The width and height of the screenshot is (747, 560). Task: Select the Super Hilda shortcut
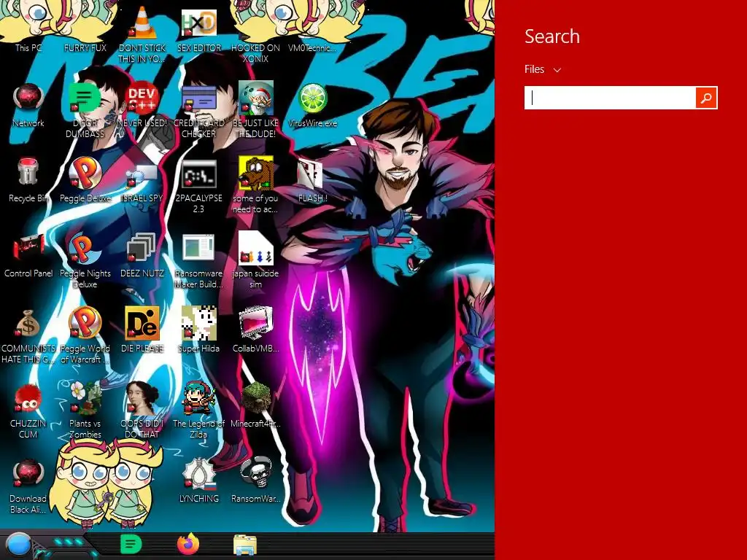[x=198, y=330]
